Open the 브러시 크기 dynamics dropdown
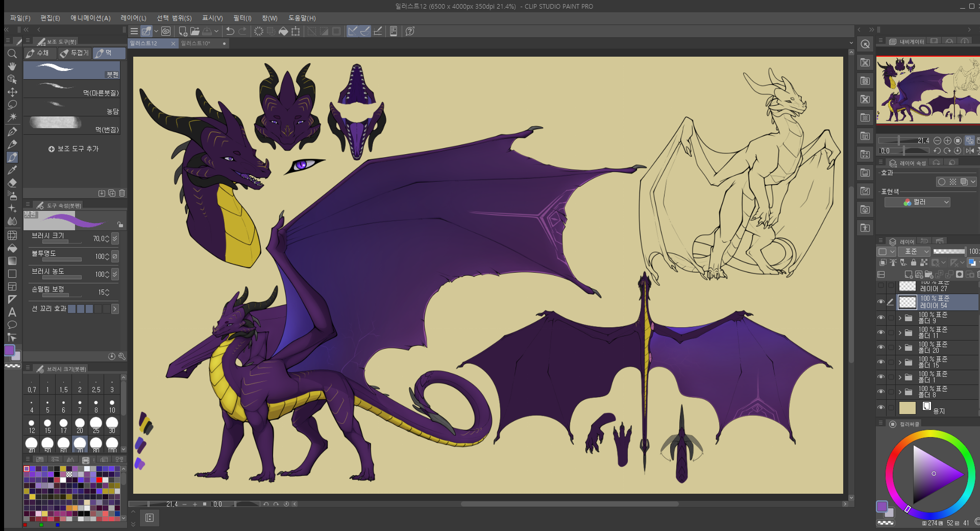980x531 pixels. click(x=115, y=238)
